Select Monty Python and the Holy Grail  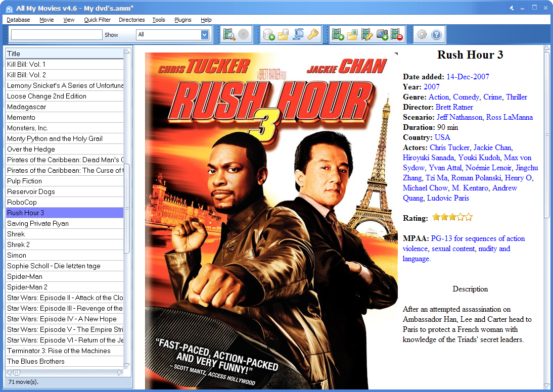(x=65, y=138)
